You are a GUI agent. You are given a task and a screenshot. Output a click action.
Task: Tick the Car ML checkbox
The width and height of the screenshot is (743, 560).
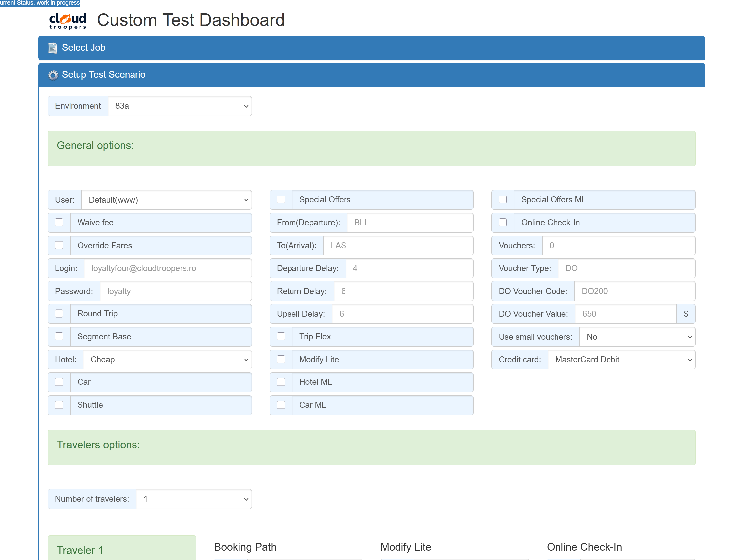[x=281, y=405]
